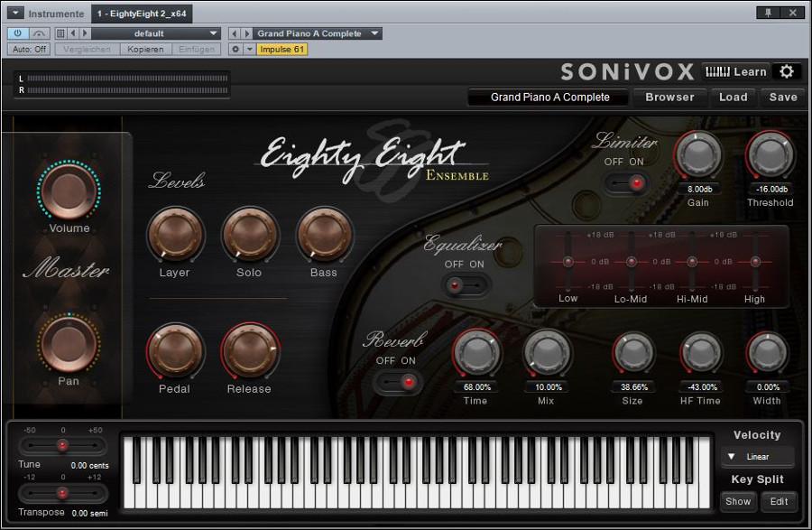Open the preset list document icon
Viewport: 812px width, 530px height.
[x=60, y=33]
